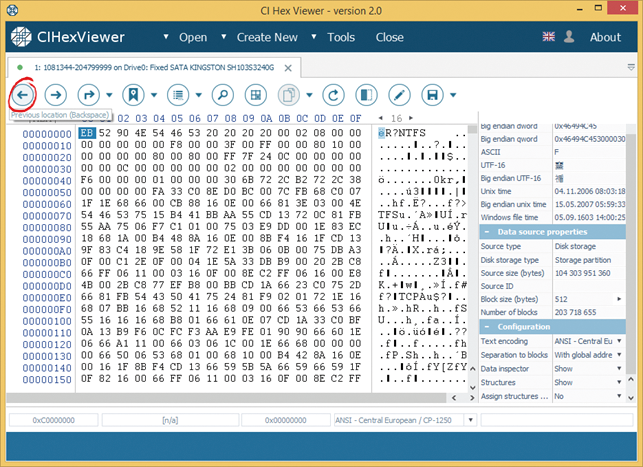This screenshot has height=467, width=643.
Task: Click hex view down scroll arrow
Action: pos(472,387)
